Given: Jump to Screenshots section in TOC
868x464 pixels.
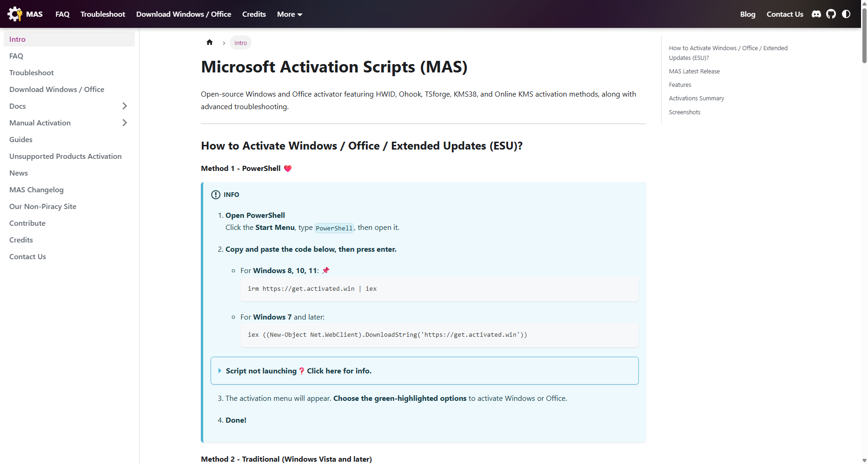Looking at the screenshot, I should click(x=684, y=112).
